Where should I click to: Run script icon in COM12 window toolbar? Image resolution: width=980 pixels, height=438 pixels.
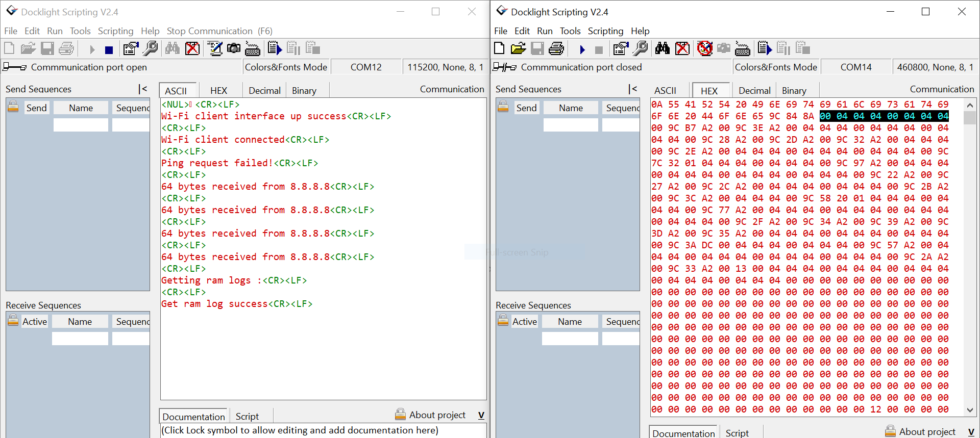click(275, 48)
